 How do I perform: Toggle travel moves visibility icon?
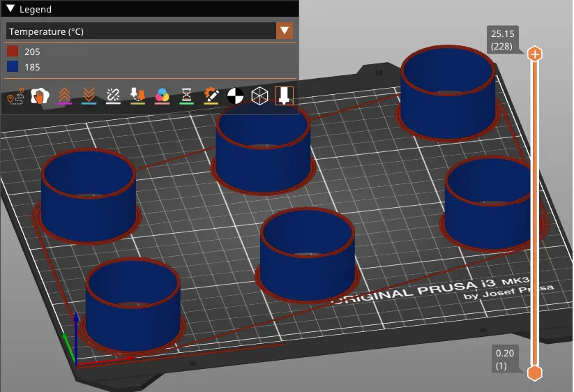pos(16,96)
